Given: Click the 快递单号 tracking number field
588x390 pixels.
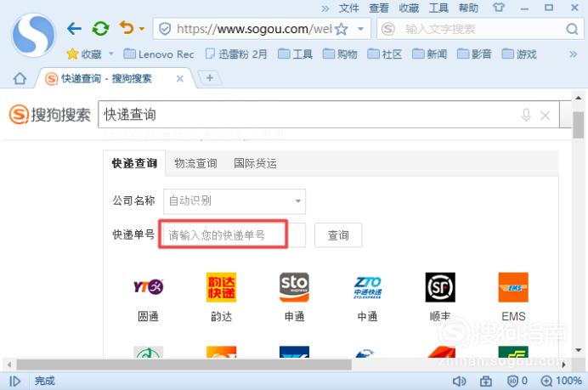Looking at the screenshot, I should point(233,235).
